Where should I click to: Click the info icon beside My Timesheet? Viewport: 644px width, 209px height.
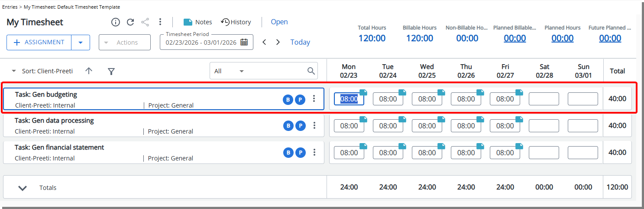[x=116, y=22]
